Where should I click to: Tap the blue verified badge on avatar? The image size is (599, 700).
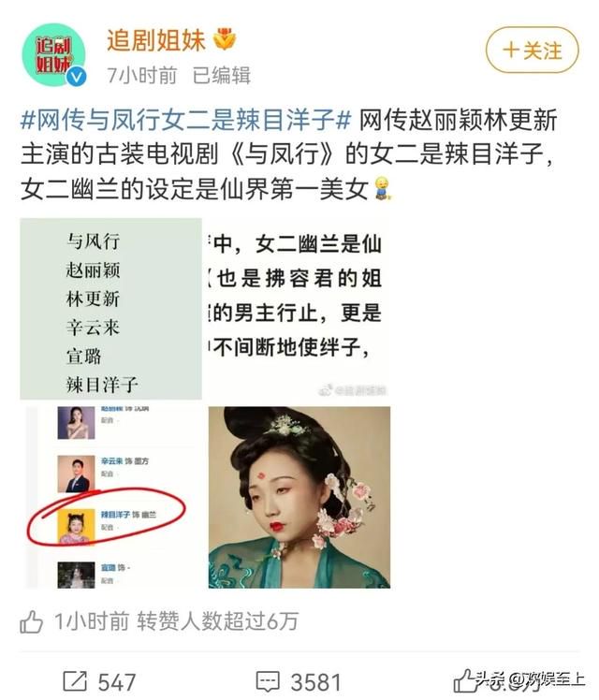coord(77,78)
